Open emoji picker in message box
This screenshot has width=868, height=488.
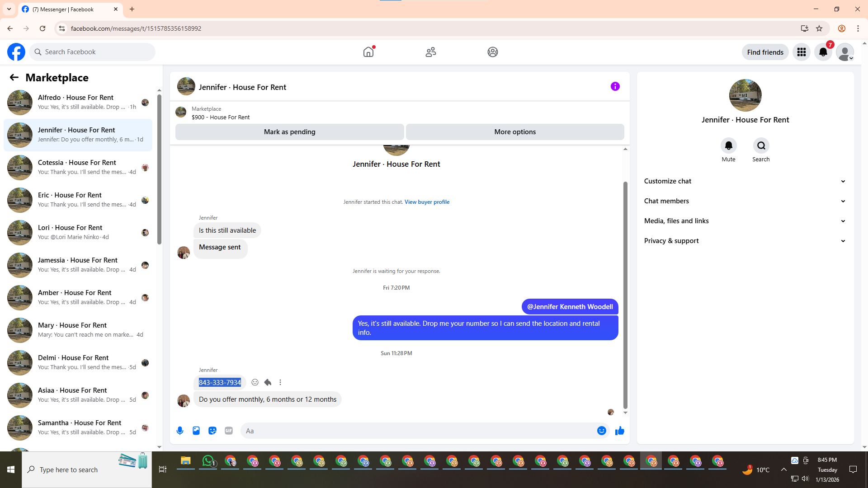tap(601, 431)
